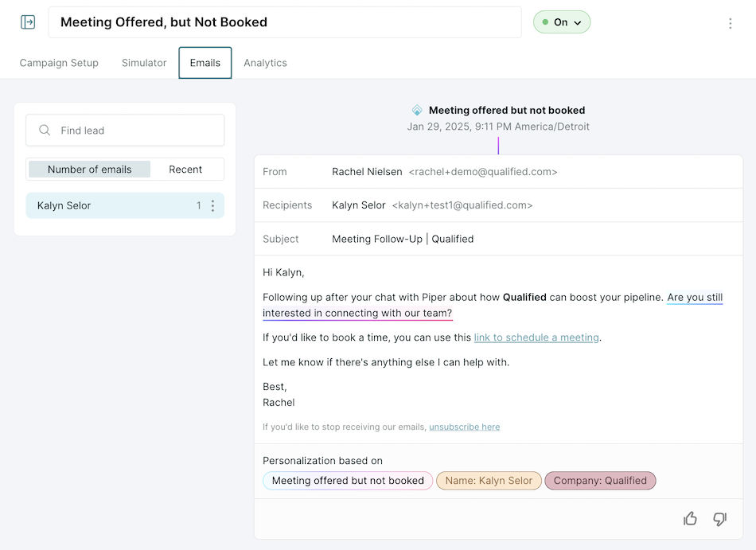Click the 'Hi Kalyn,' greeting

[283, 273]
